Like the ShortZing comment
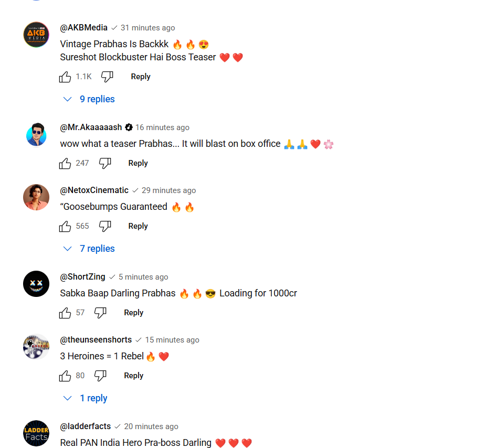The width and height of the screenshot is (495, 448). [x=65, y=313]
